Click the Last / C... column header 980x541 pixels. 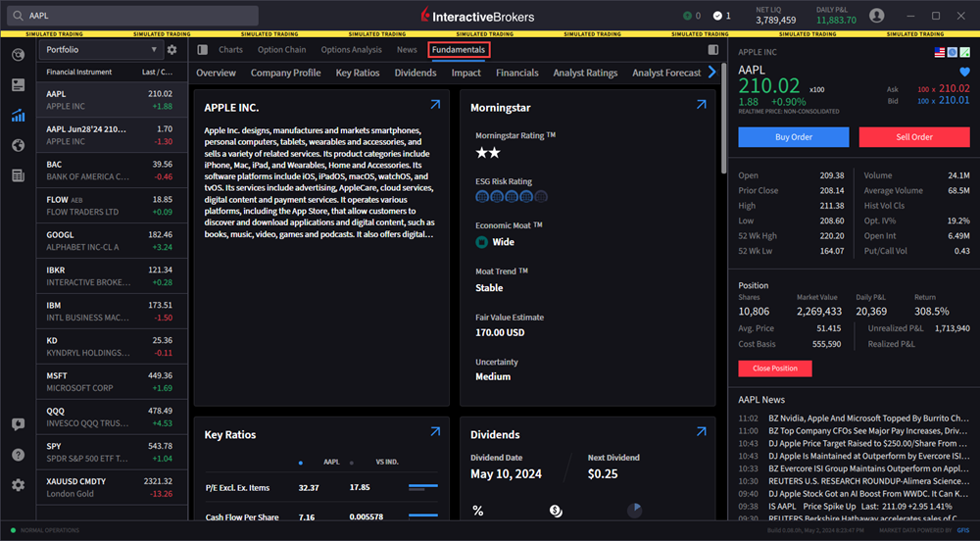tap(158, 72)
